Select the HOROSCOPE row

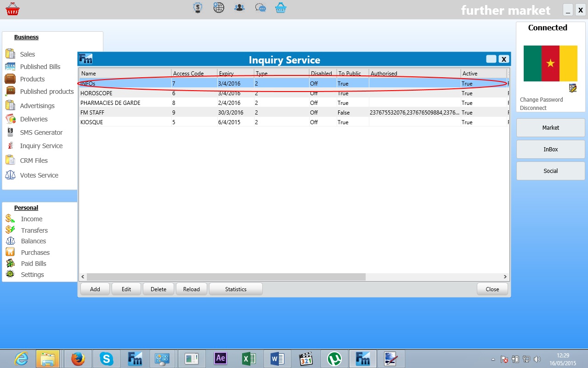[x=294, y=93]
